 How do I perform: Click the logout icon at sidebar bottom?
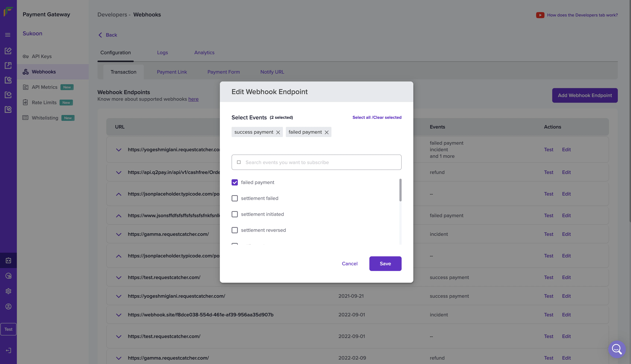(8, 350)
